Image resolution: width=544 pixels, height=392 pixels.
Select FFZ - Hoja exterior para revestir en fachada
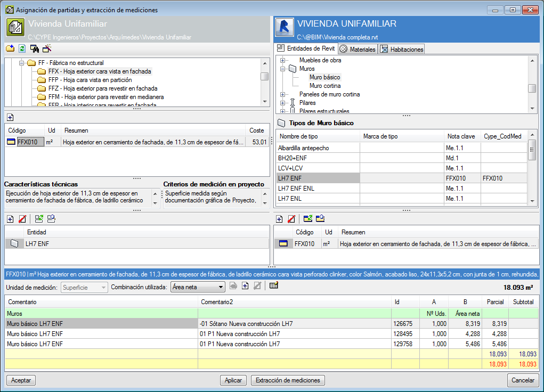[103, 88]
